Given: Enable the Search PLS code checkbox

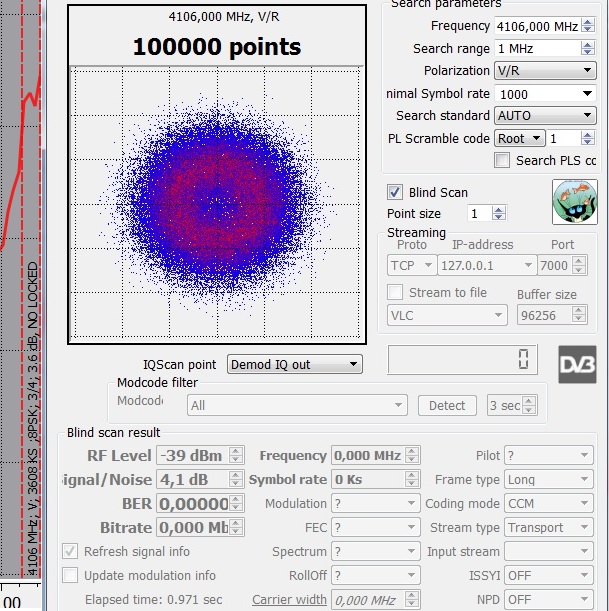Looking at the screenshot, I should 502,160.
